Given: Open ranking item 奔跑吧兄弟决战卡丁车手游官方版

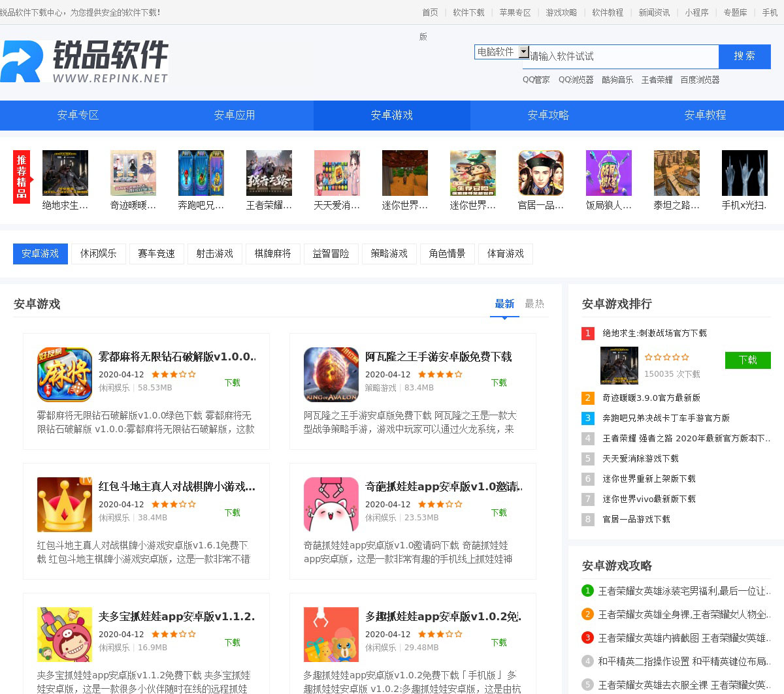Looking at the screenshot, I should click(x=666, y=418).
